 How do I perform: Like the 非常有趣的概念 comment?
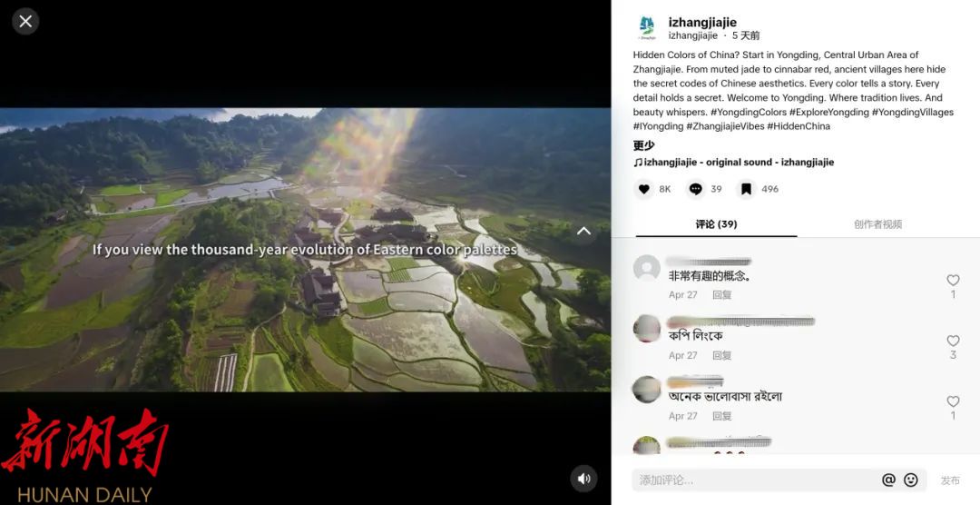(x=953, y=281)
